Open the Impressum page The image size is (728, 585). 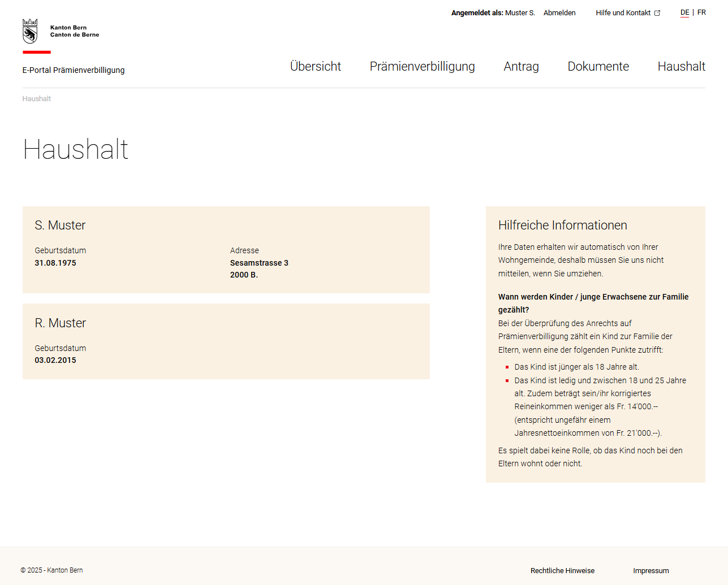(x=651, y=571)
